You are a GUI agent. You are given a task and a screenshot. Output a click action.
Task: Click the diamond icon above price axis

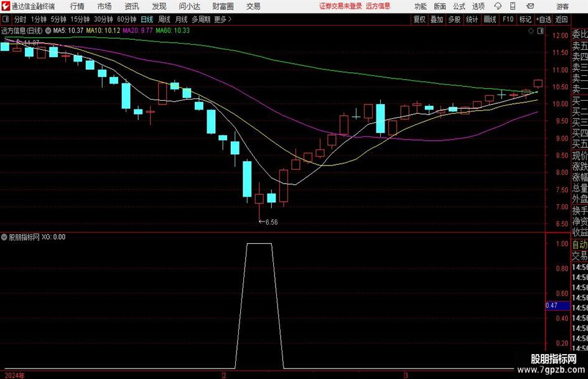tap(531, 31)
